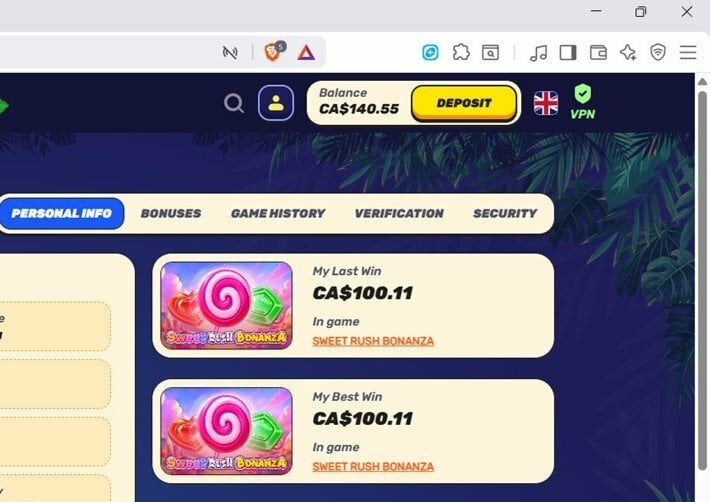Click the My Best Win game thumbnail
This screenshot has width=710, height=502.
(x=226, y=431)
